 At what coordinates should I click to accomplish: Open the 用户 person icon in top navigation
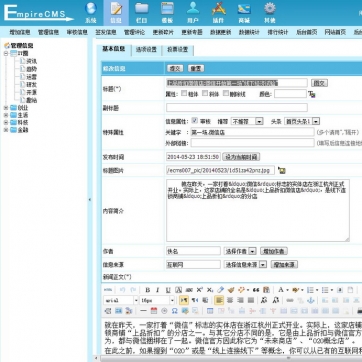[193, 9]
